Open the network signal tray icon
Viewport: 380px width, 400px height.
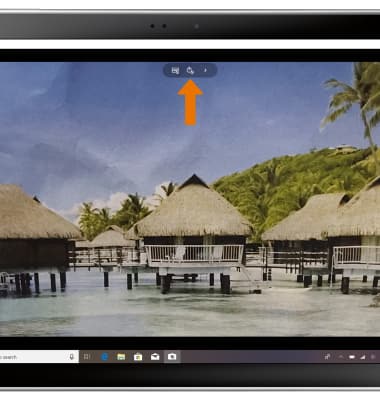point(362,357)
